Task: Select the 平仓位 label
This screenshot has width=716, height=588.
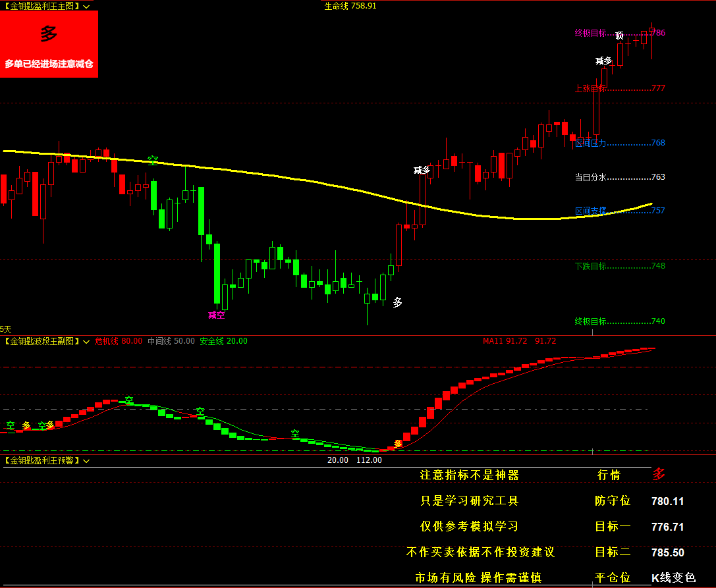Action: point(613,578)
